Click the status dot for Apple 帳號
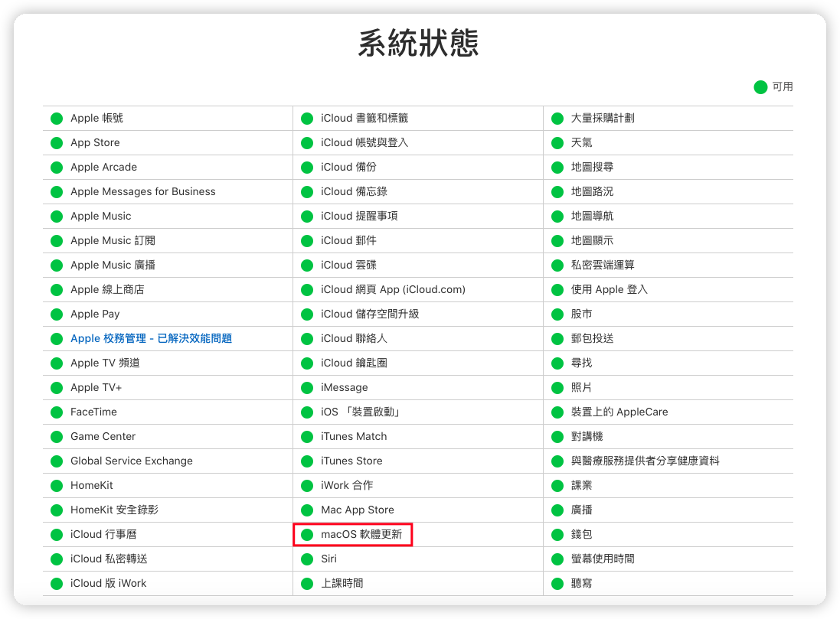The height and width of the screenshot is (619, 840). tap(57, 119)
